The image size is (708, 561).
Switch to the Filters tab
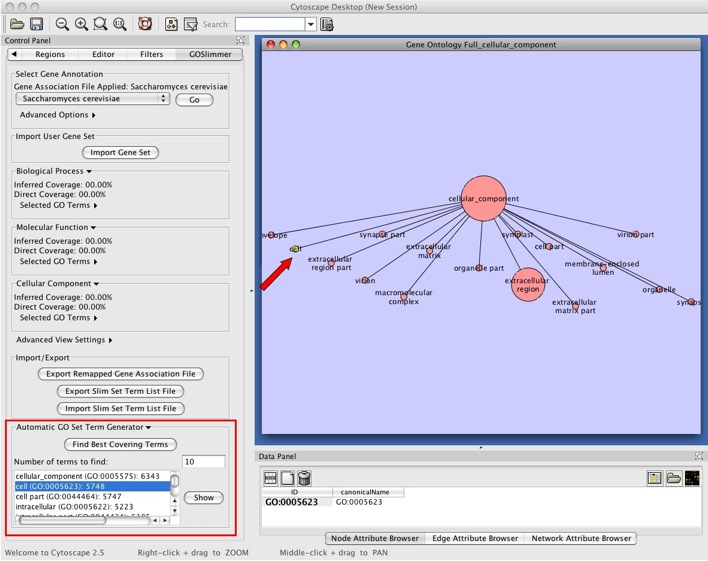coord(152,54)
